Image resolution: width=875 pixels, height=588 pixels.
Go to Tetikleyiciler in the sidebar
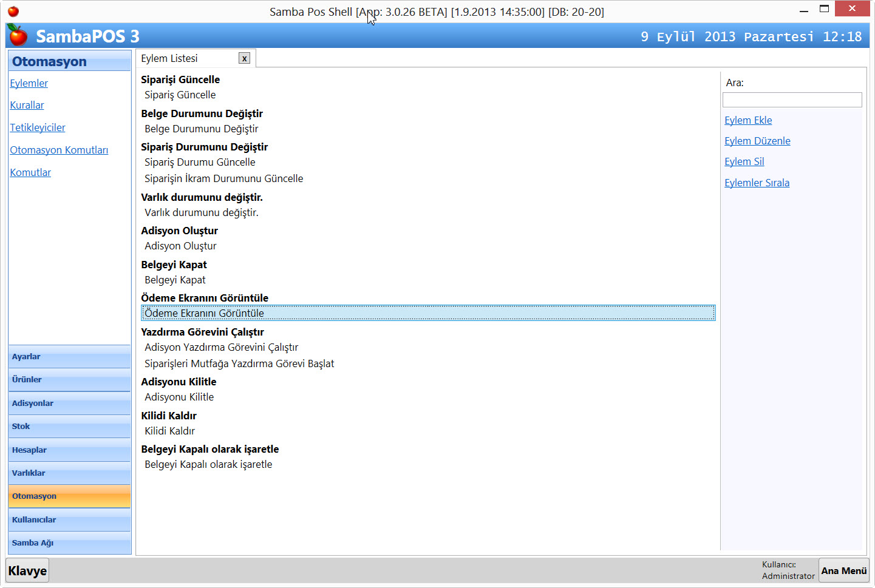[x=37, y=127]
